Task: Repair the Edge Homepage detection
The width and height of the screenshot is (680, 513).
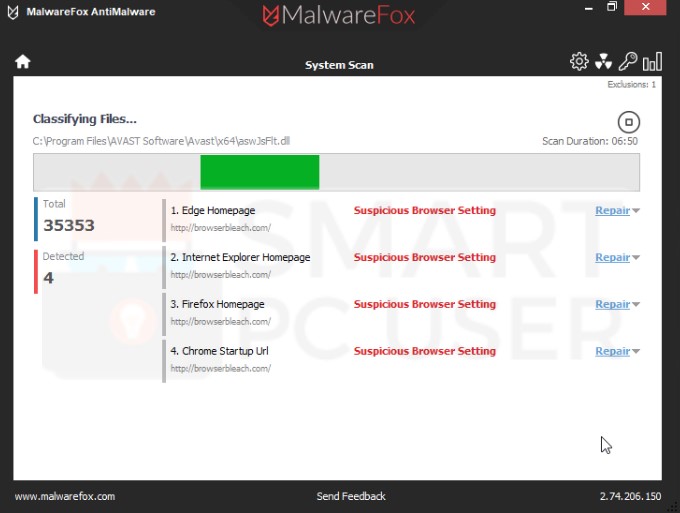Action: [x=612, y=210]
